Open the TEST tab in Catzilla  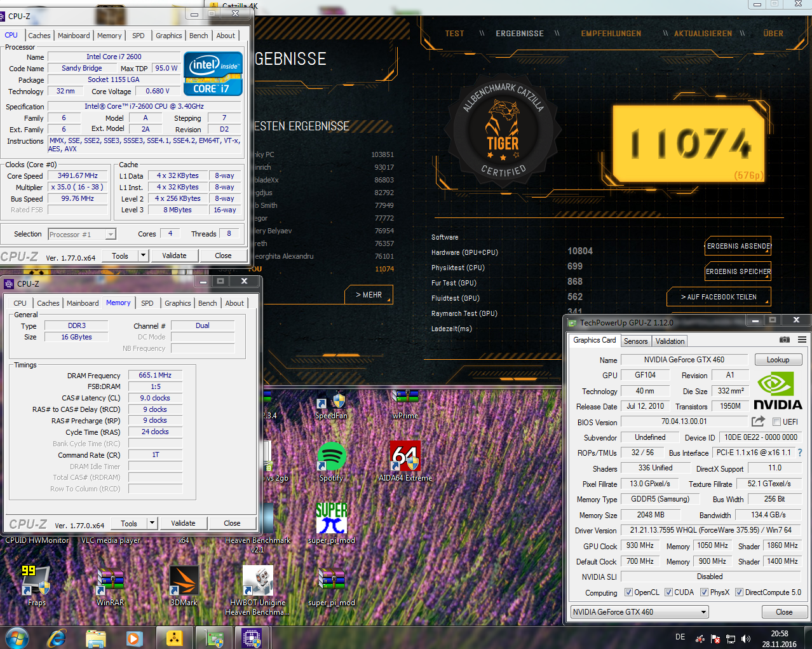[x=454, y=34]
